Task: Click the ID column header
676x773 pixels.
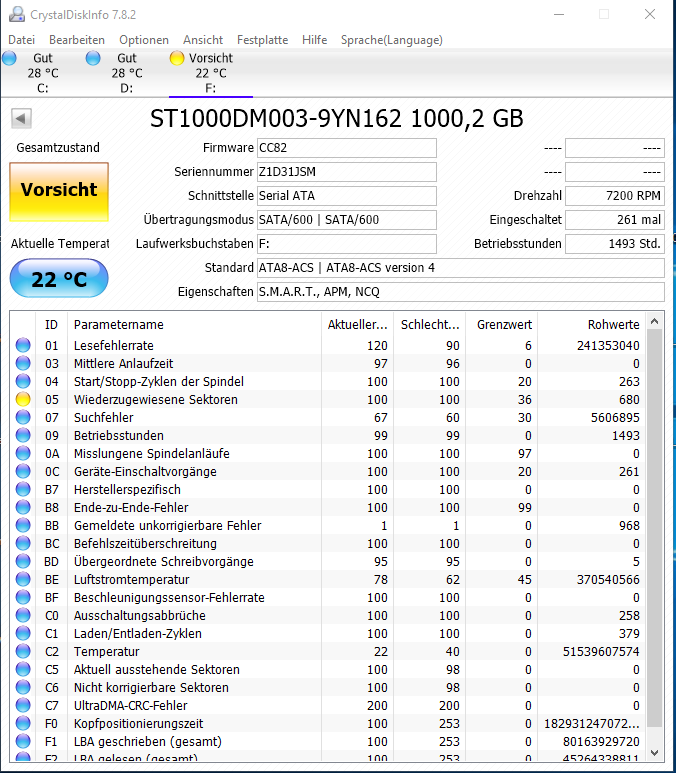Action: (x=52, y=324)
